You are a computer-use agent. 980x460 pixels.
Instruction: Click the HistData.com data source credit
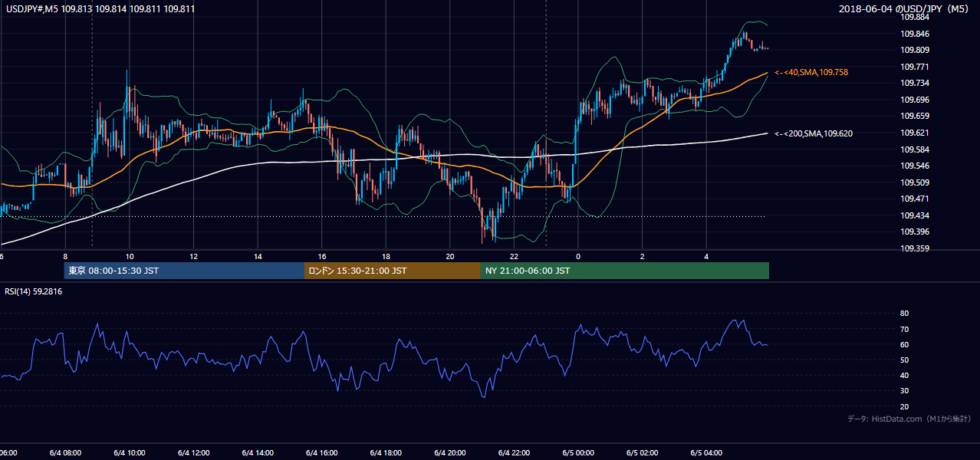pyautogui.click(x=909, y=419)
